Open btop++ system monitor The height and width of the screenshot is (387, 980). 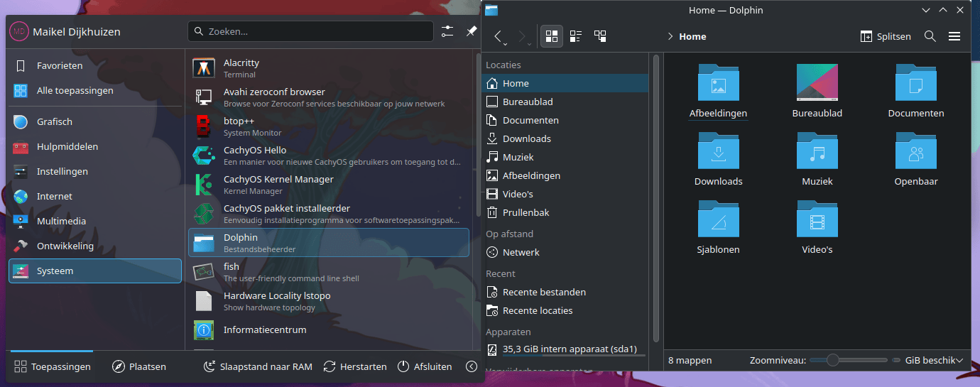[328, 126]
